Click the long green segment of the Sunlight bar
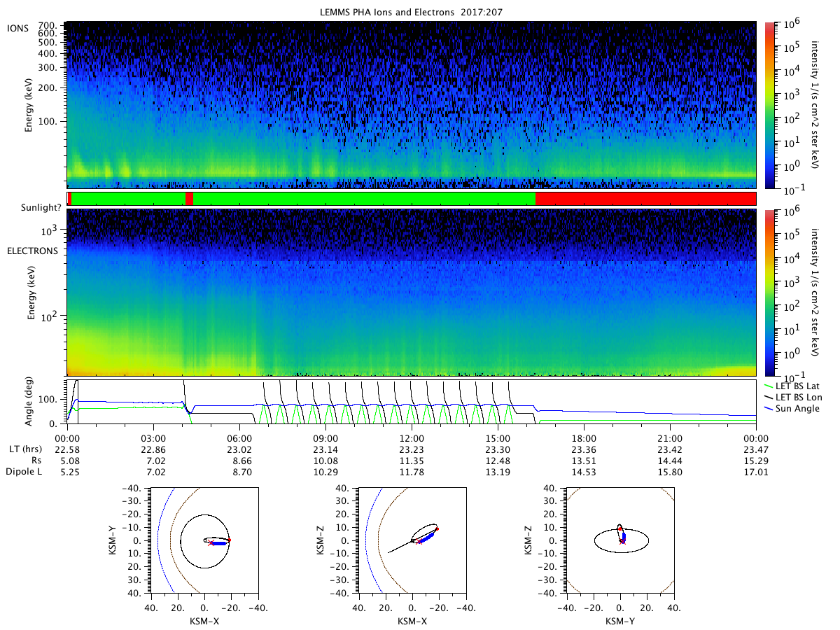 point(364,199)
